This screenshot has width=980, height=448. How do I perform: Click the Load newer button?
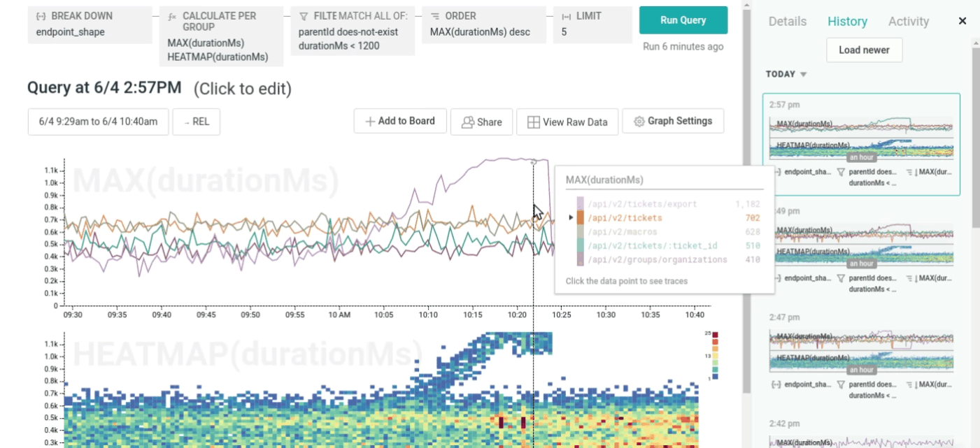pos(864,50)
